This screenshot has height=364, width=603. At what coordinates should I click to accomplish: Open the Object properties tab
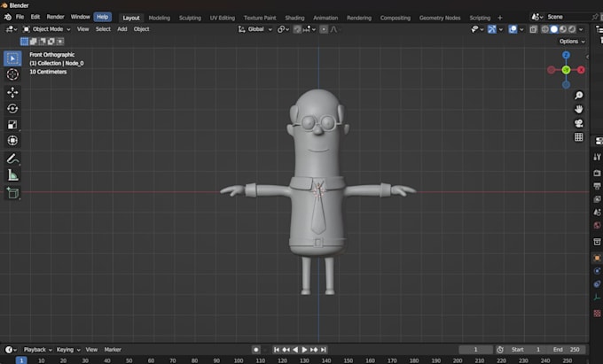pos(597,258)
